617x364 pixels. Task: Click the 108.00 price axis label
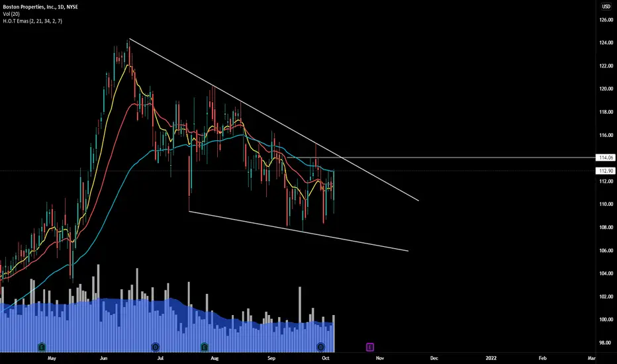pyautogui.click(x=606, y=227)
